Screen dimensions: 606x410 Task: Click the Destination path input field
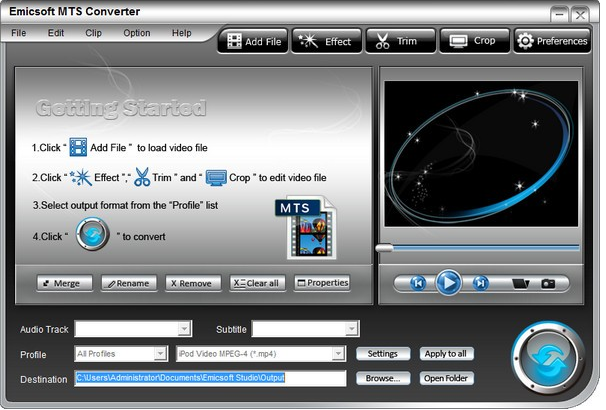click(210, 378)
